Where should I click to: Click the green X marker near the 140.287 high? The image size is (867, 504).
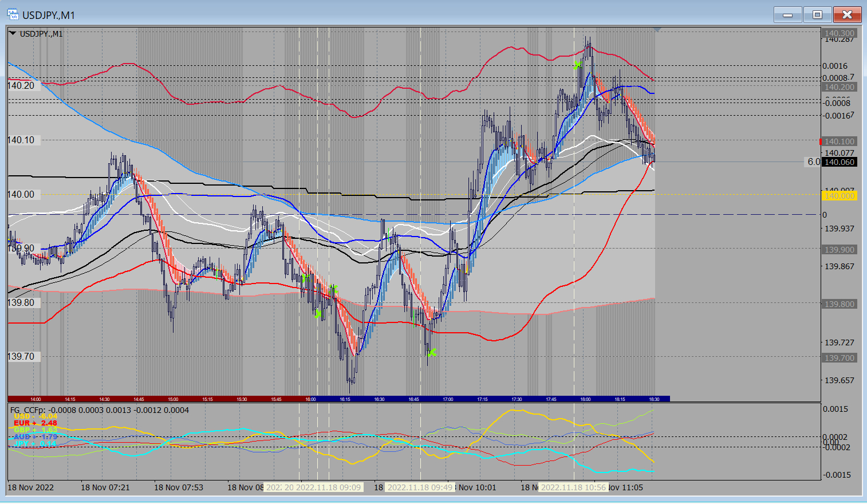577,65
